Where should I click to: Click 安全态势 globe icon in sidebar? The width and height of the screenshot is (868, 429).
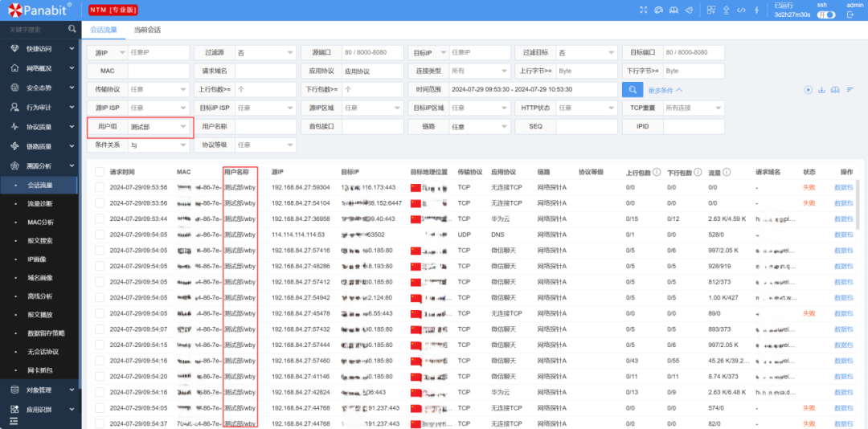click(x=15, y=88)
